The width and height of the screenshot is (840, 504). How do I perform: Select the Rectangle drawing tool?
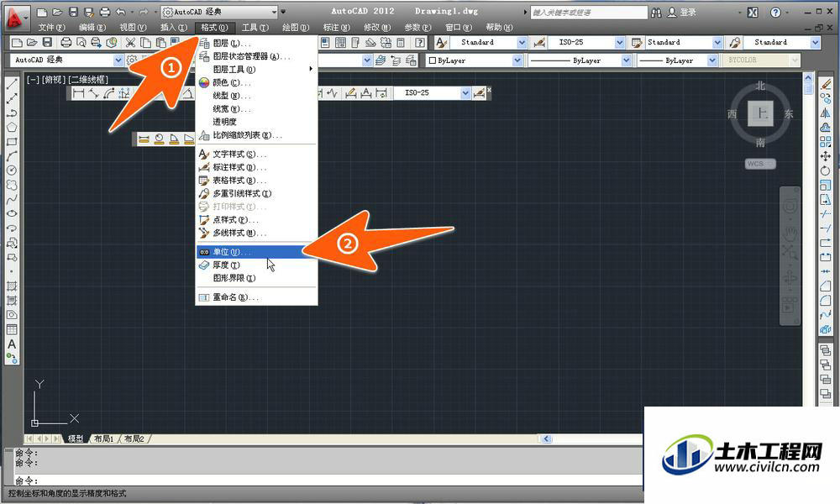(11, 142)
